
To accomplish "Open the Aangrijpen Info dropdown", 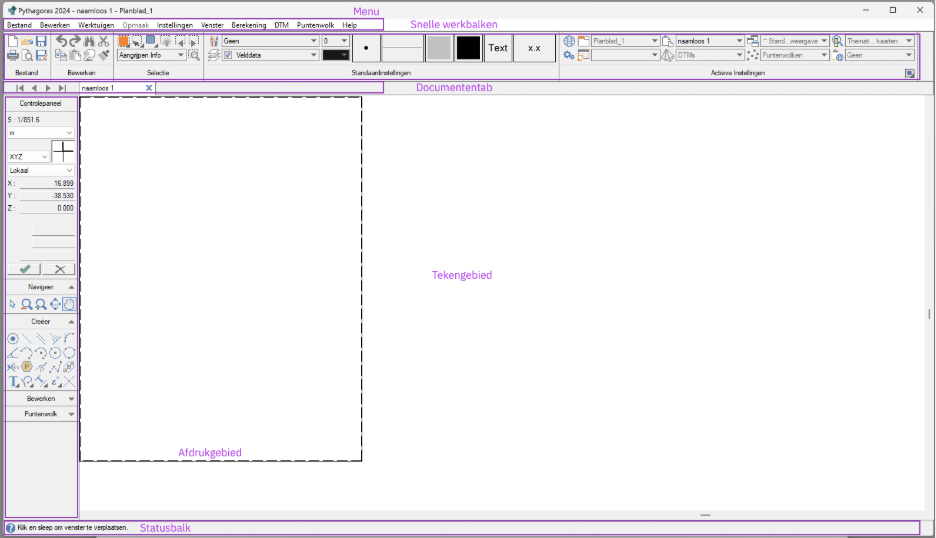I will (x=152, y=55).
